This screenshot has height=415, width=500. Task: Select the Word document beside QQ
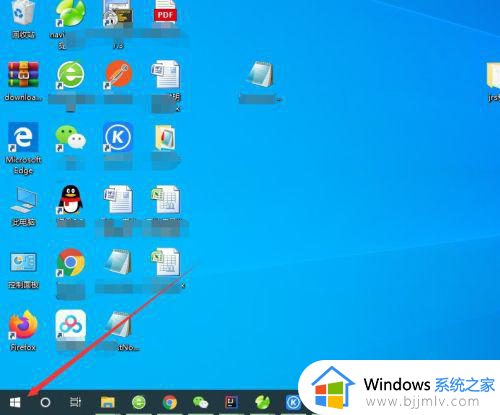tap(118, 199)
